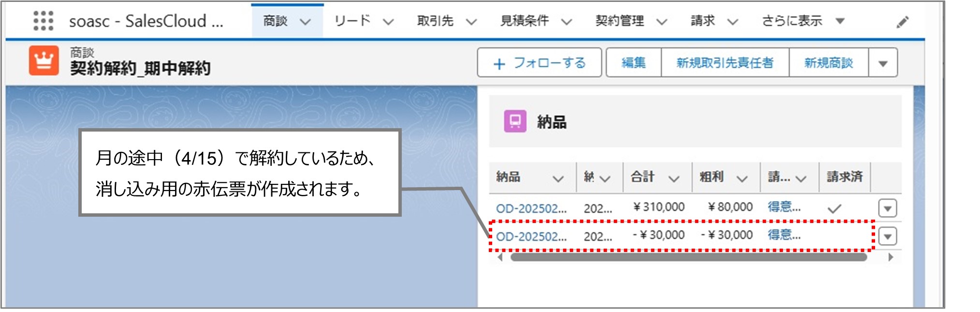Click the 新規商談 button

point(829,62)
